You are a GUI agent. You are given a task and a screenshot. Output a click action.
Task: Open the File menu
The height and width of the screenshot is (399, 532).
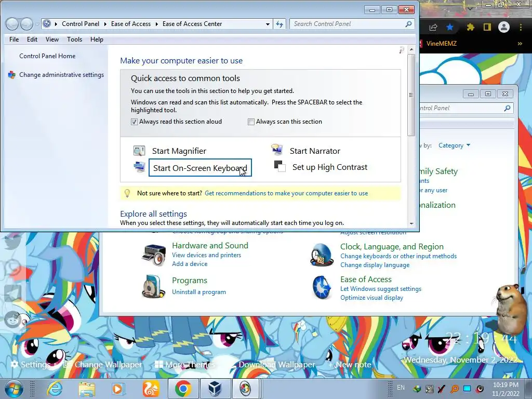[14, 39]
